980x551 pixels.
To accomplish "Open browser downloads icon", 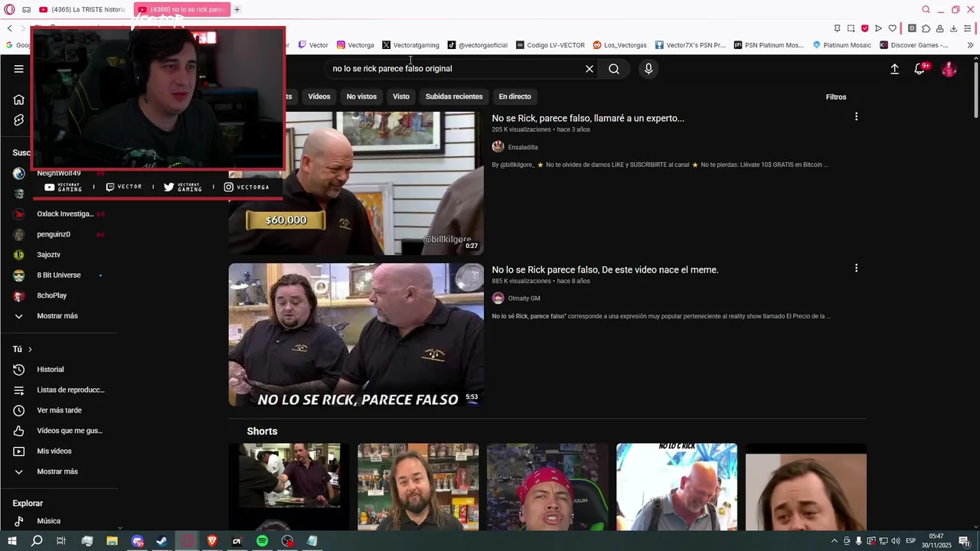I will [x=953, y=28].
